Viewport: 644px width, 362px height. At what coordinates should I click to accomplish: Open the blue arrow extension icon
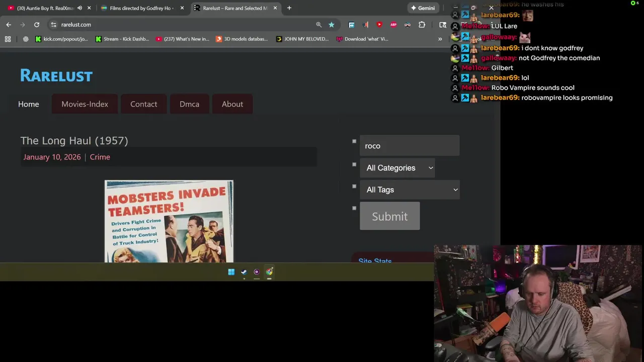click(352, 25)
